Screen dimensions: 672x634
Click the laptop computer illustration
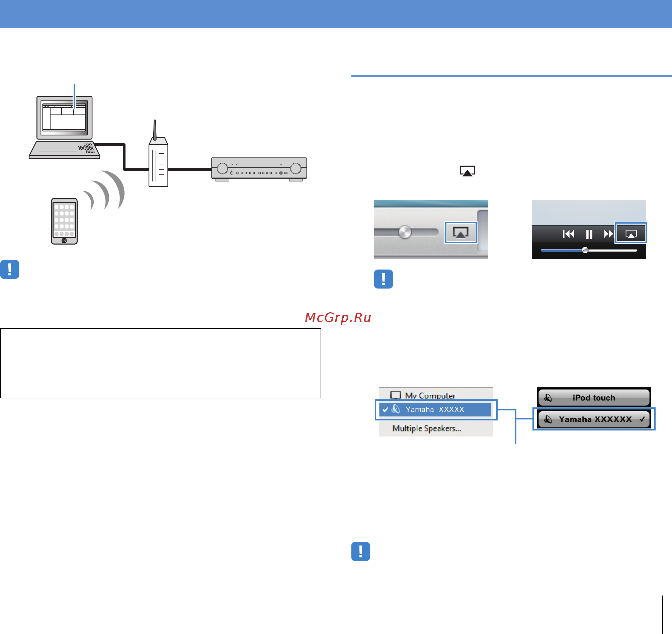coord(64,128)
